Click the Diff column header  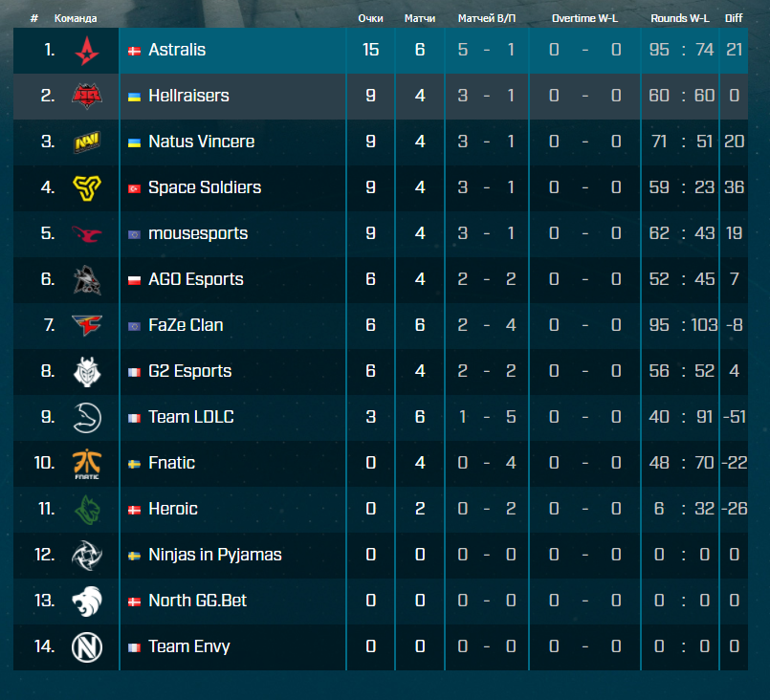pos(734,19)
